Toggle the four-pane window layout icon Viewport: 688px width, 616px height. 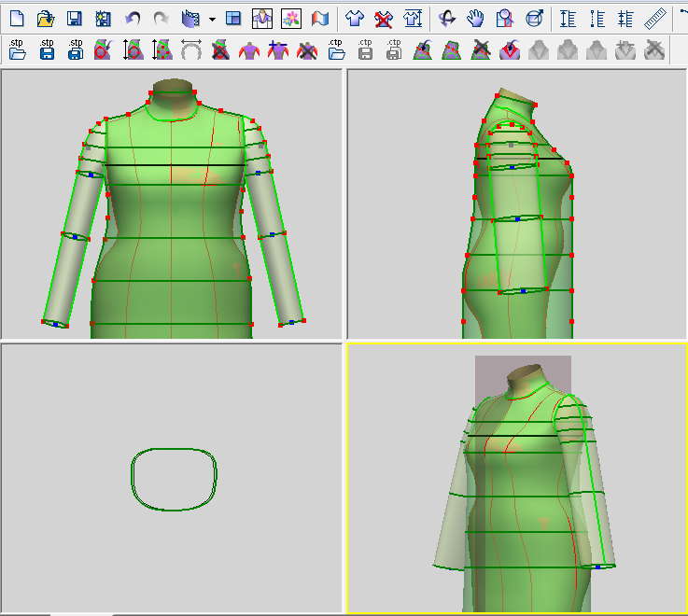pyautogui.click(x=233, y=18)
